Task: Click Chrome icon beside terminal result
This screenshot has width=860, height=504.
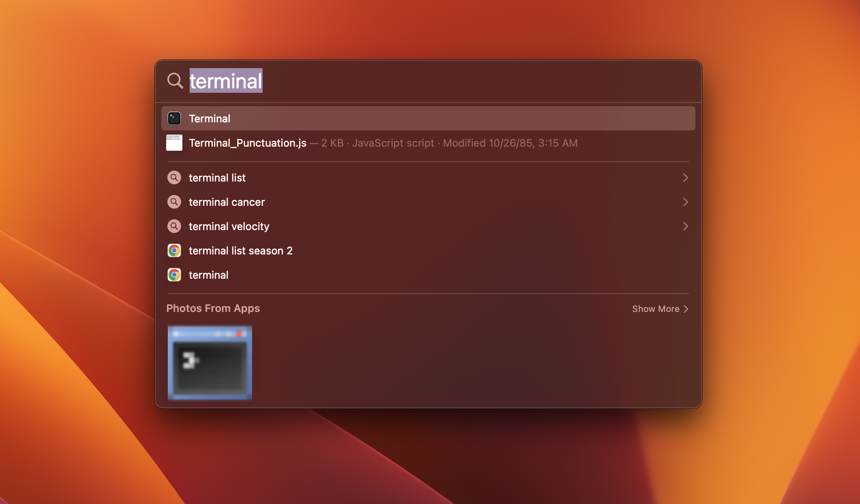Action: pos(174,275)
